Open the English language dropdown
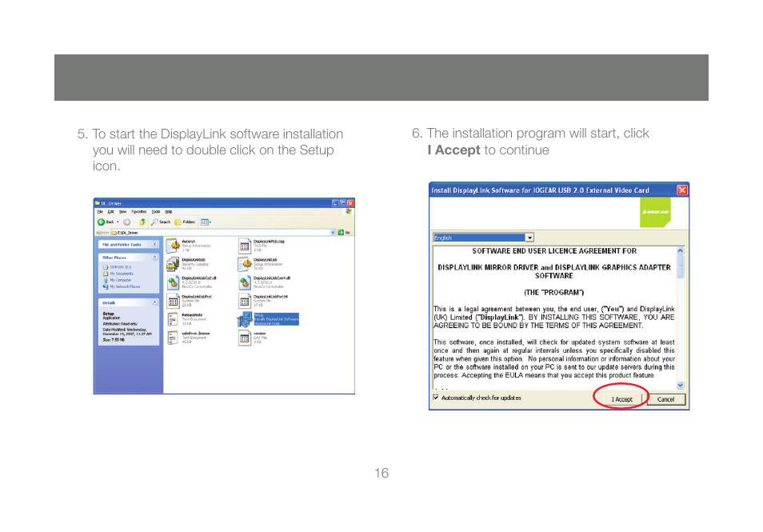763x532 pixels. 530,238
